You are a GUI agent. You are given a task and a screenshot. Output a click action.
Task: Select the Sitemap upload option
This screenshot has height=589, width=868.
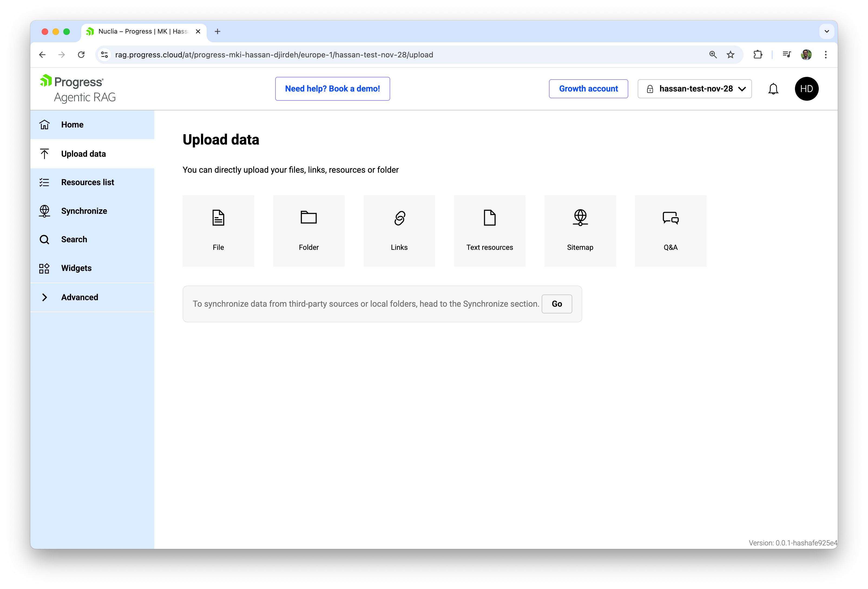click(x=580, y=231)
